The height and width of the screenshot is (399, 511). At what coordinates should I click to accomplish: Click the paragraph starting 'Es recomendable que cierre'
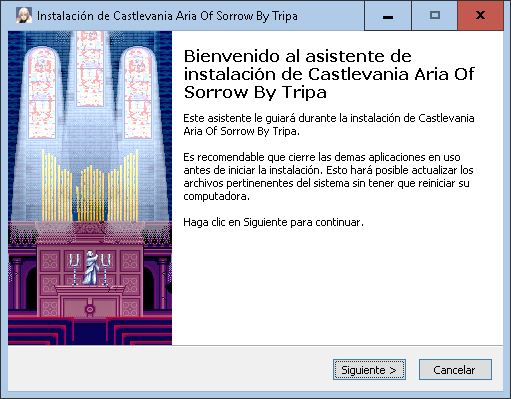click(328, 176)
